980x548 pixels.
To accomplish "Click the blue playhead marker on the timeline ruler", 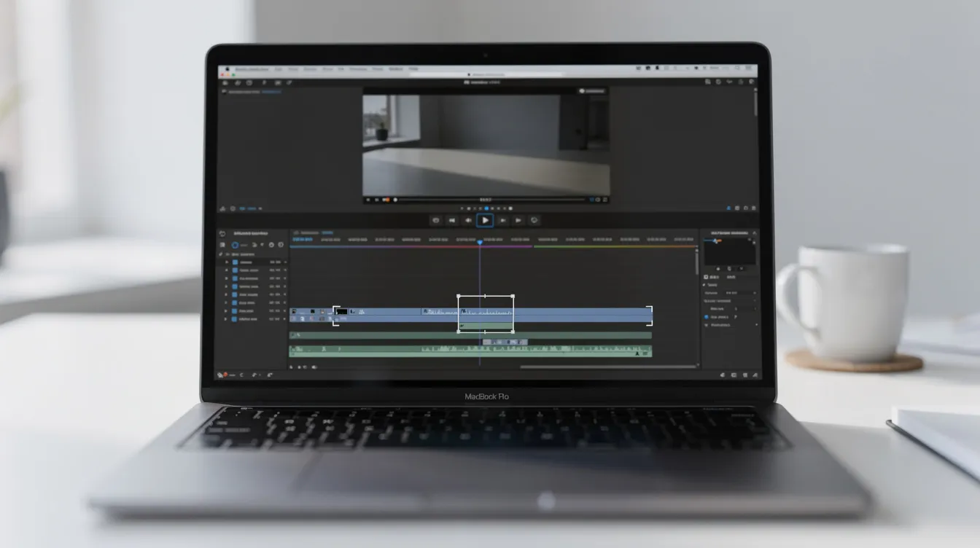I will [480, 242].
